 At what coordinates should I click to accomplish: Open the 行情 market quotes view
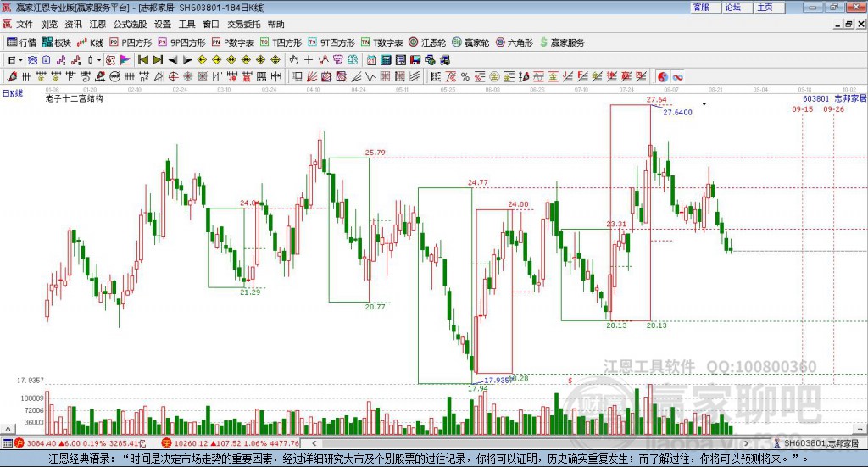coord(21,42)
